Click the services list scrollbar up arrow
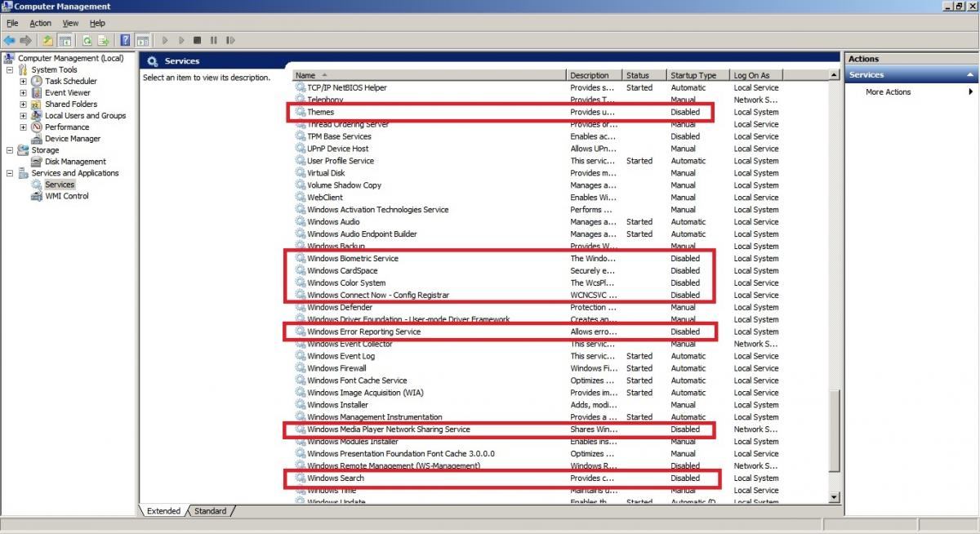 pyautogui.click(x=834, y=75)
